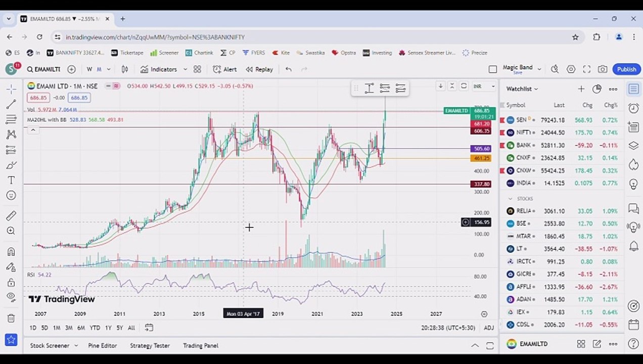
Task: Open the Magic Band layout dropdown
Action: tap(539, 69)
